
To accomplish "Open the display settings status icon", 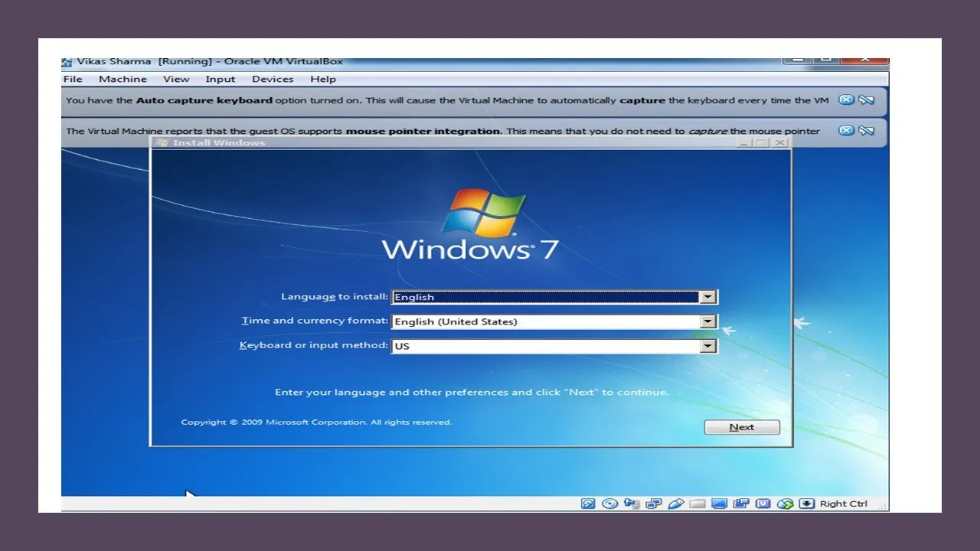I will [x=719, y=504].
